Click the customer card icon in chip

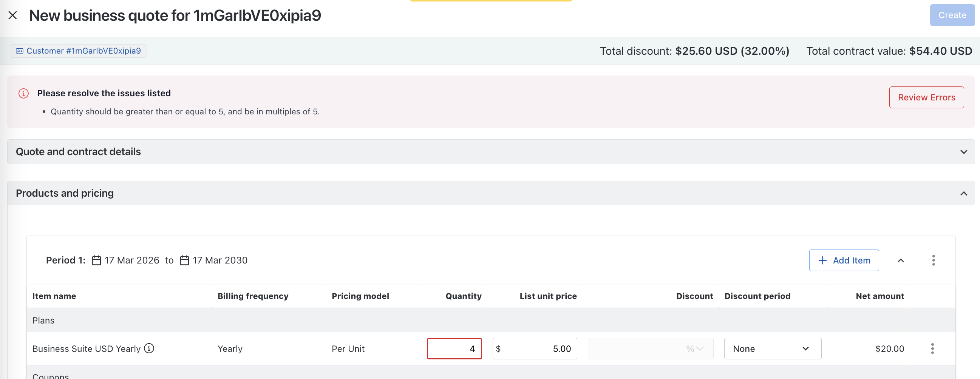coord(19,51)
